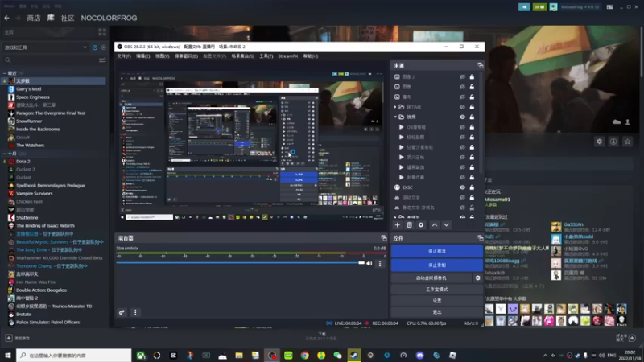Favorite the game with Steam star icon

[x=627, y=142]
